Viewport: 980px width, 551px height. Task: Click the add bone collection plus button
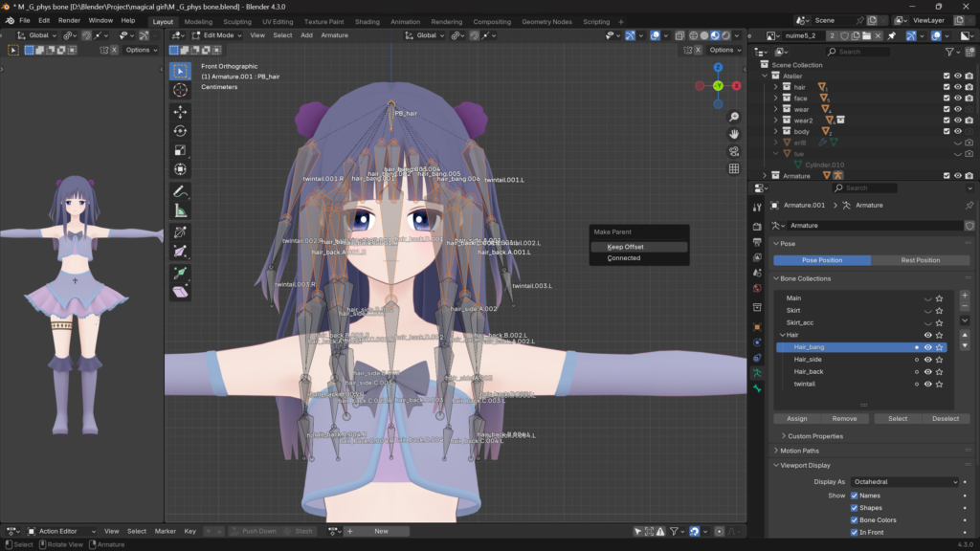pyautogui.click(x=965, y=298)
